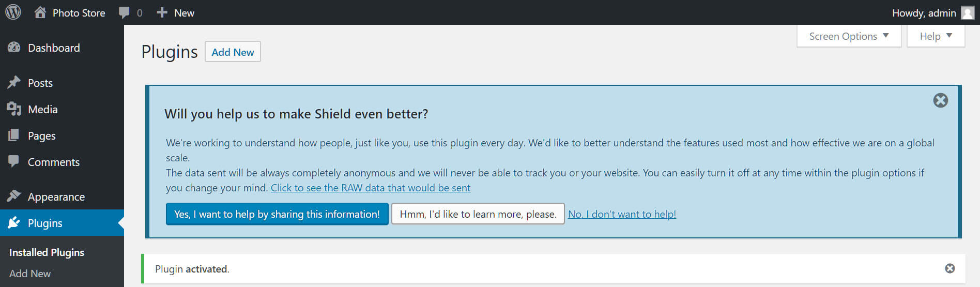The image size is (980, 287).
Task: Dismiss the Shield help notice
Action: click(941, 100)
